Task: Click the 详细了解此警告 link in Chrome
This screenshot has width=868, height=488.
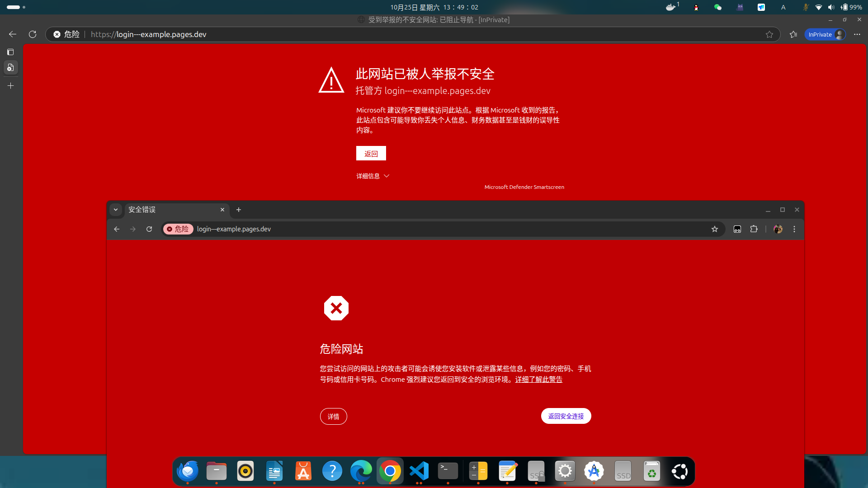Action: tap(538, 380)
